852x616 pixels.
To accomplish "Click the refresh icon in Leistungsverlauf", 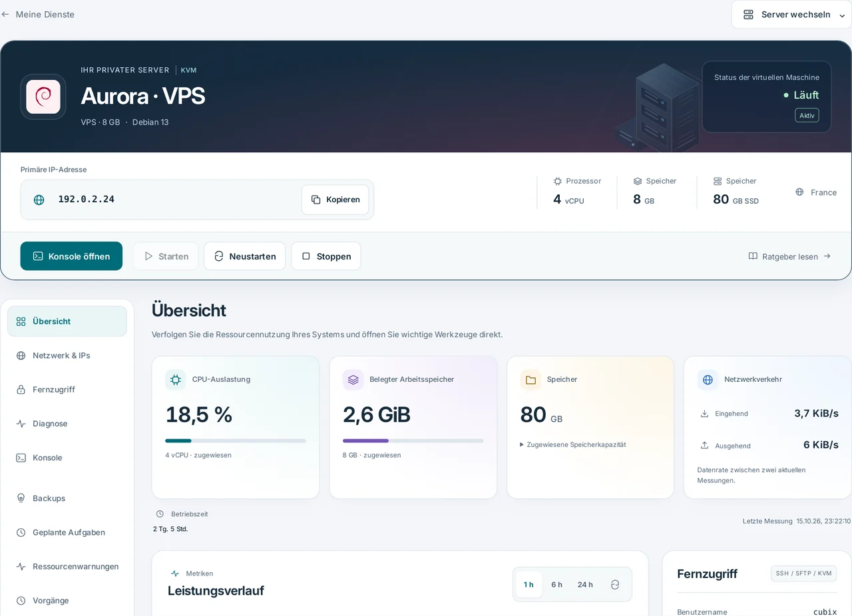I will point(615,585).
